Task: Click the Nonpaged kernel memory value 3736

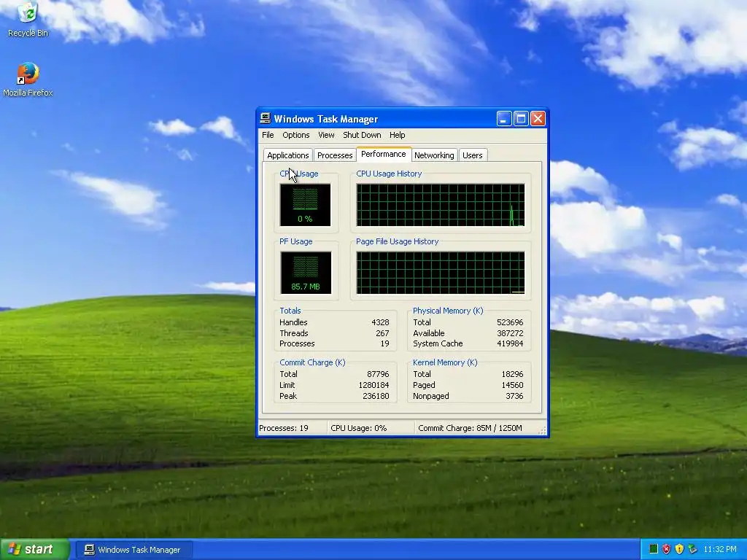Action: 514,396
